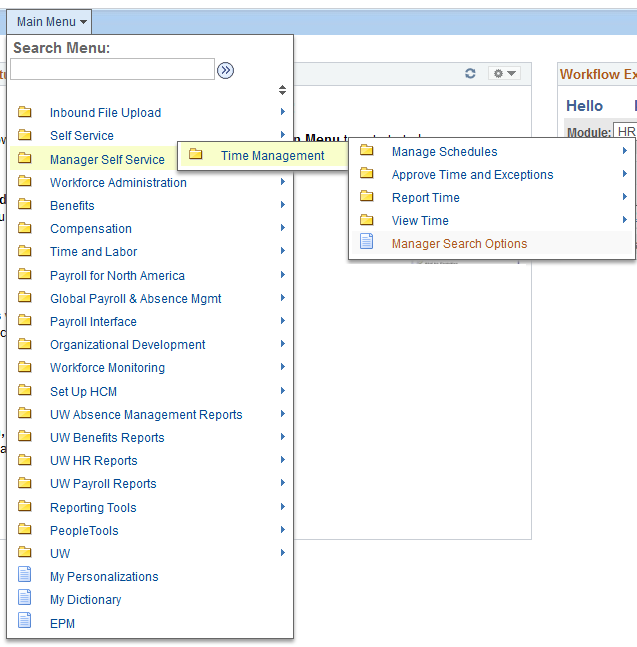Expand Inbound File Upload submenu arrow
Screen dimensions: 637x647
(283, 111)
